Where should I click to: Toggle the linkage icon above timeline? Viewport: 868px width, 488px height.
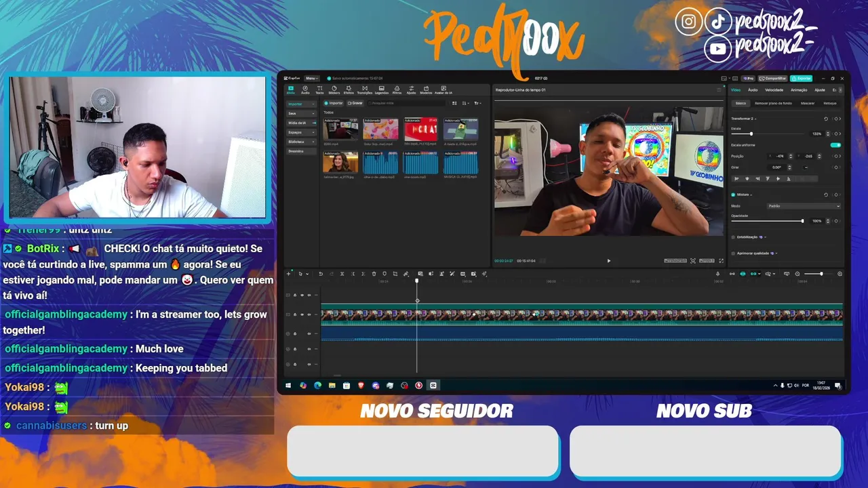click(x=753, y=274)
